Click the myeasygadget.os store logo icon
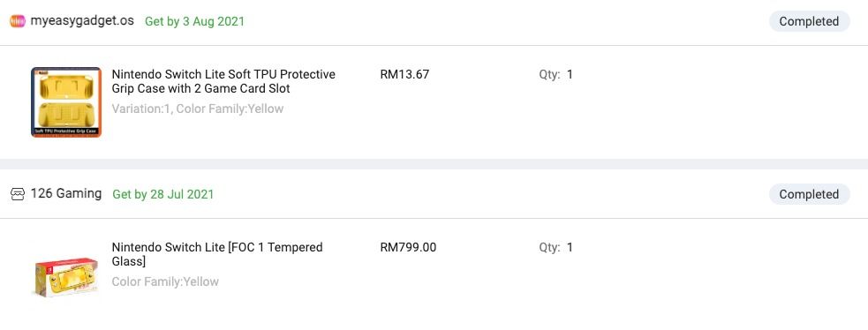This screenshot has height=330, width=868. (18, 21)
